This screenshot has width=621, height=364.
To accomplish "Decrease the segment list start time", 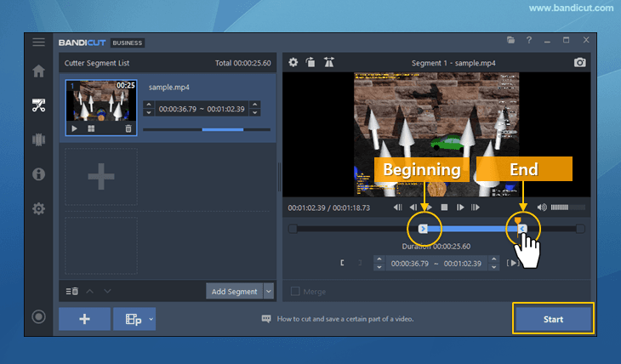I will (149, 112).
